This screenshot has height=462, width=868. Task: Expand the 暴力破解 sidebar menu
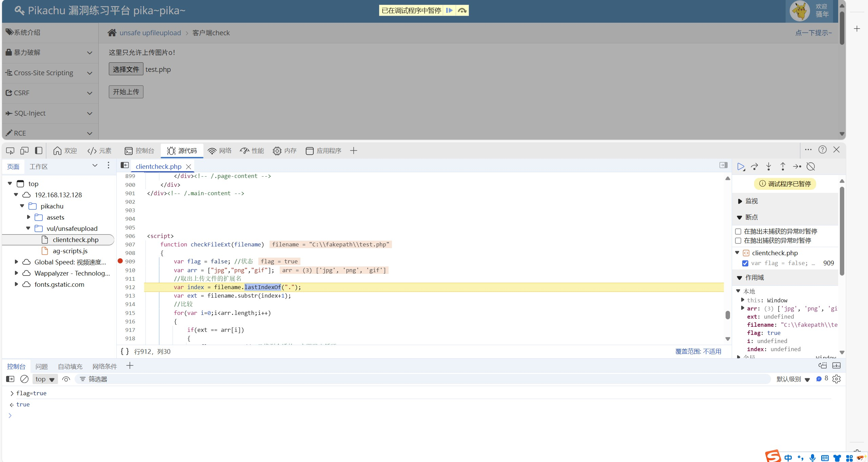click(x=50, y=53)
